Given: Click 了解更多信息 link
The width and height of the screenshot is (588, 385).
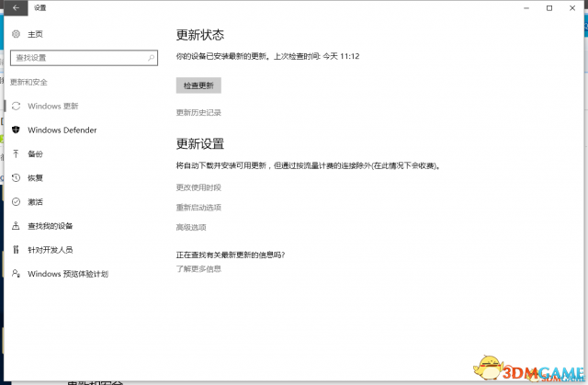Looking at the screenshot, I should 198,269.
